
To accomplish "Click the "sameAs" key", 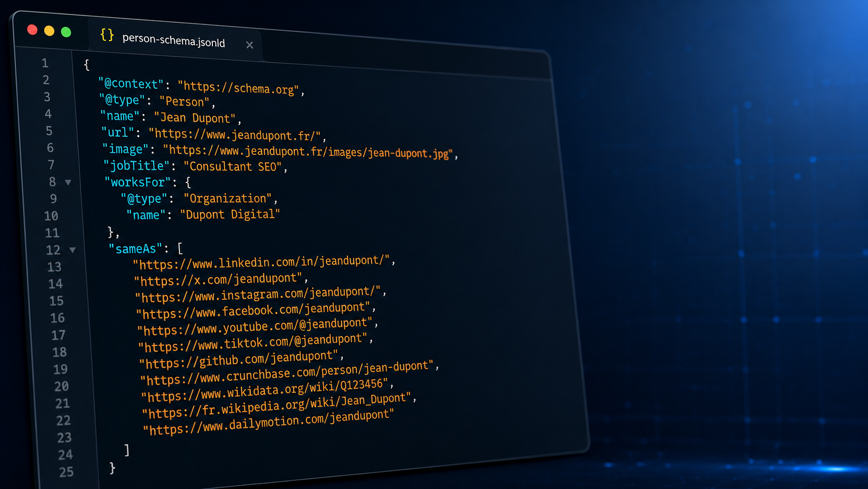I will tap(135, 249).
